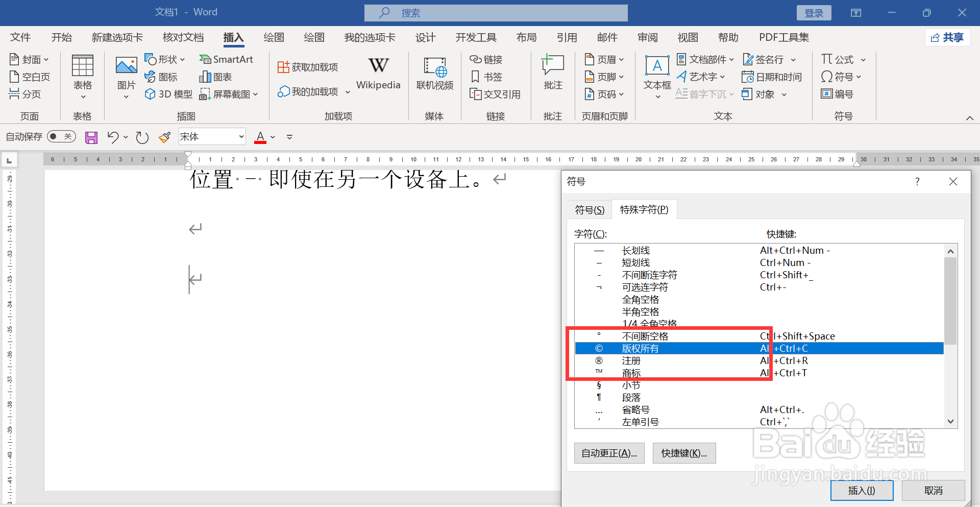This screenshot has width=980, height=507.
Task: Open the Table (表格) insert menu
Action: coord(83,77)
